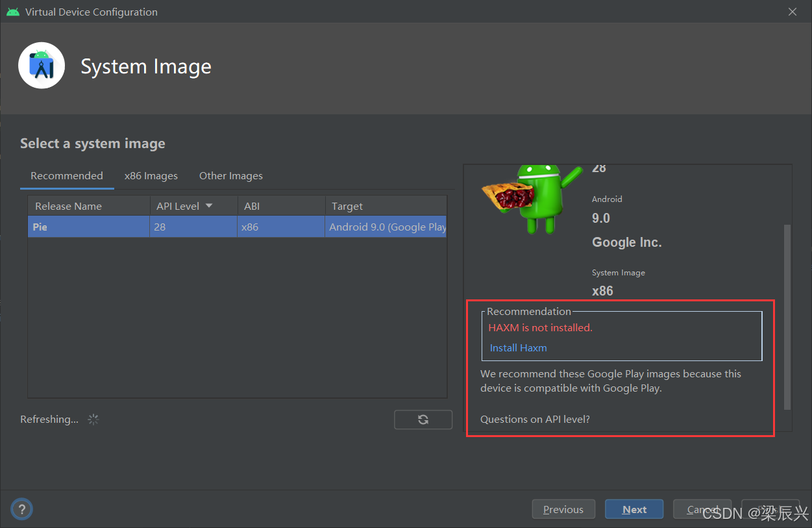The image size is (812, 528).
Task: Close the Virtual Device Configuration window
Action: [793, 12]
